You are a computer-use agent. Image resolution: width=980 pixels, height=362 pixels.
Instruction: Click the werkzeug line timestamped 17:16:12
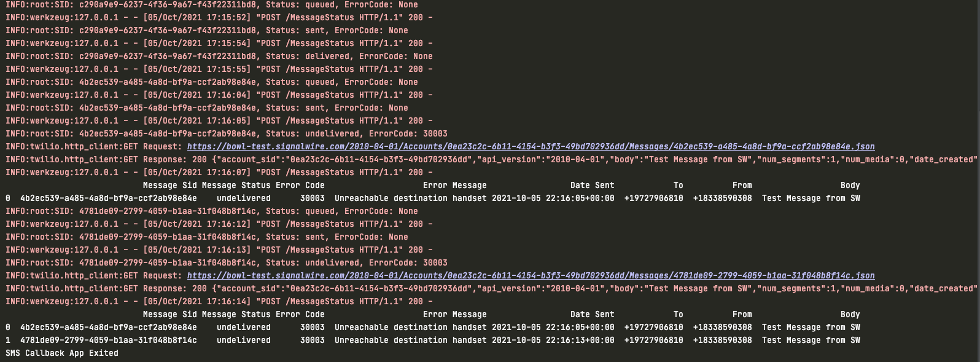[x=219, y=224]
